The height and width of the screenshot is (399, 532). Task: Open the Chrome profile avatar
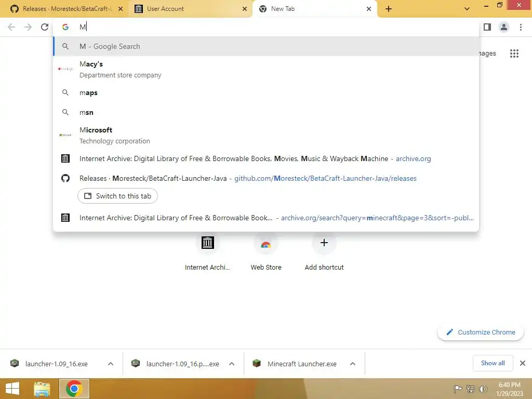[504, 27]
